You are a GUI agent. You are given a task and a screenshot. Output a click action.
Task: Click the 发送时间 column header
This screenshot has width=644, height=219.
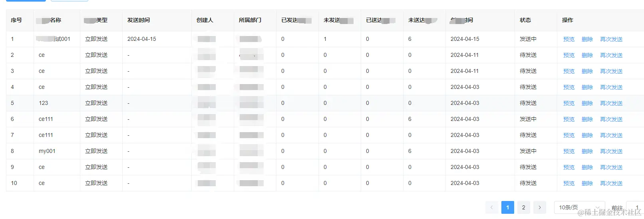coord(139,20)
